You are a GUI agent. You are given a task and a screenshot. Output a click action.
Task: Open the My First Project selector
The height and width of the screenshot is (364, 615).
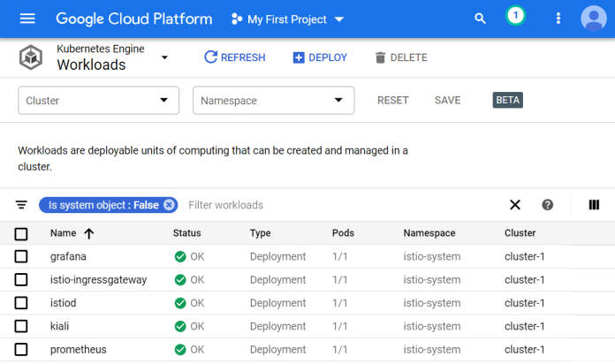click(287, 19)
